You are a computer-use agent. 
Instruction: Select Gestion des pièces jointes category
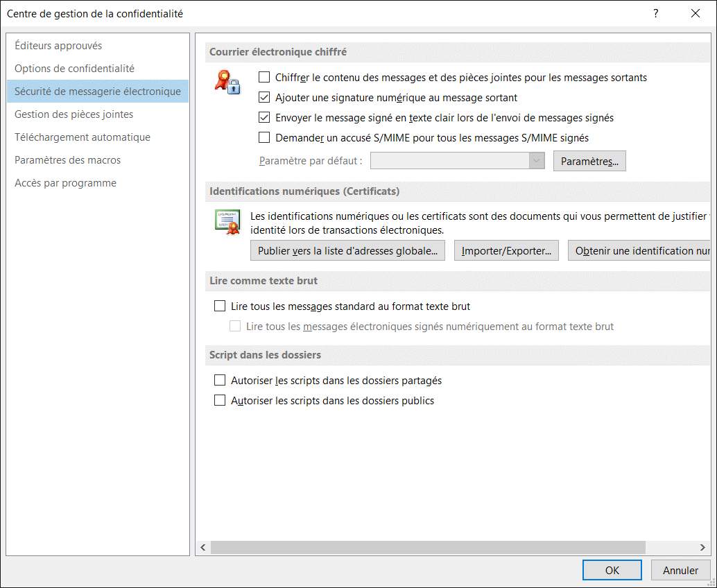(74, 114)
